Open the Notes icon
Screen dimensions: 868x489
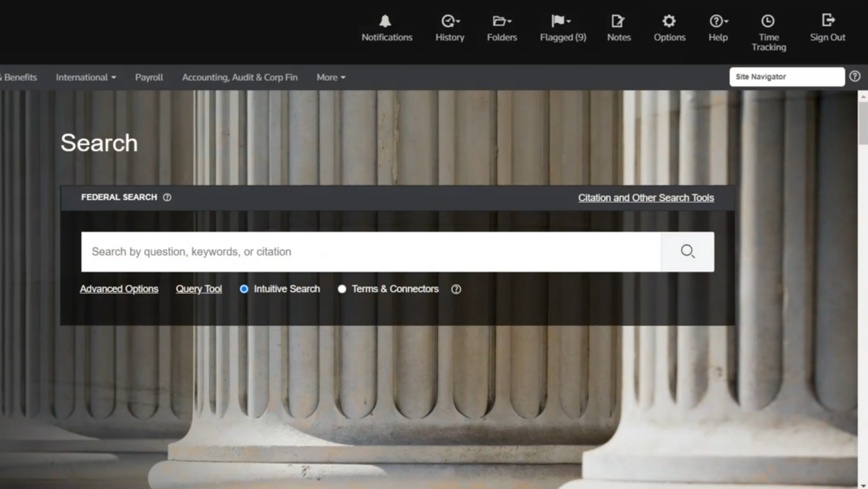pos(618,21)
